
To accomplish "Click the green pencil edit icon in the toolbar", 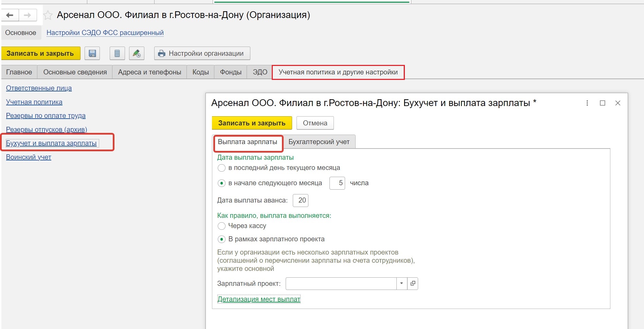I will click(x=137, y=53).
